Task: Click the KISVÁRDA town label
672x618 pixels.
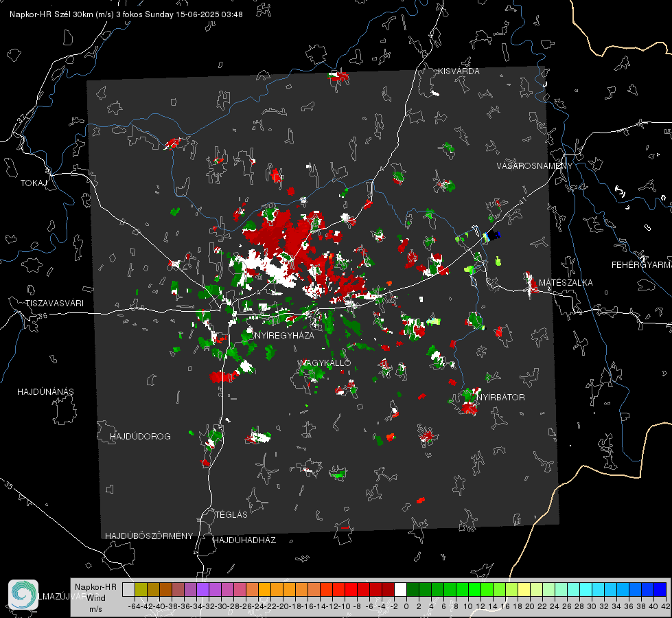Action: [459, 71]
